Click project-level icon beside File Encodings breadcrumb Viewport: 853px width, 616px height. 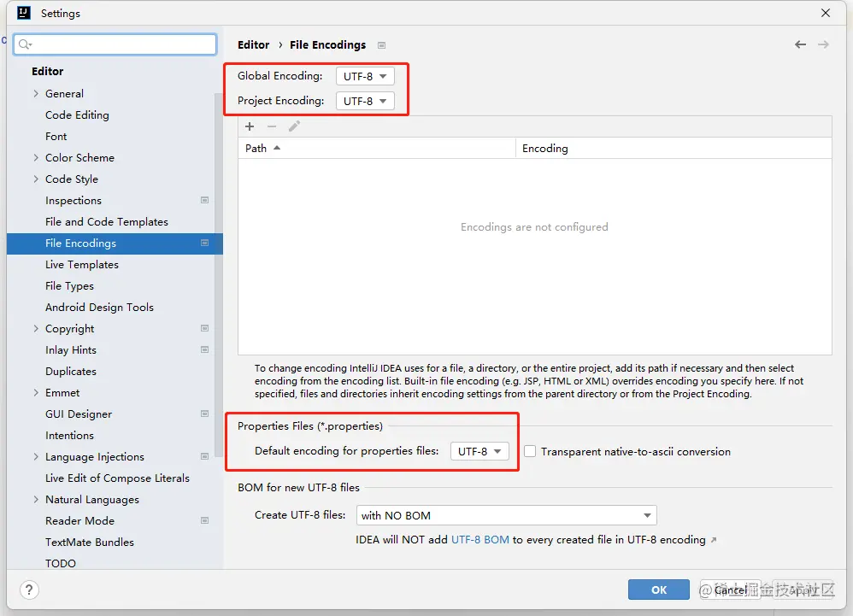pyautogui.click(x=382, y=45)
